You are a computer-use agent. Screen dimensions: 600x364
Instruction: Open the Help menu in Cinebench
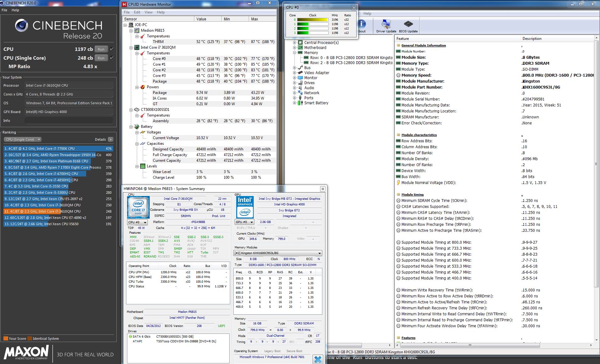(x=15, y=10)
